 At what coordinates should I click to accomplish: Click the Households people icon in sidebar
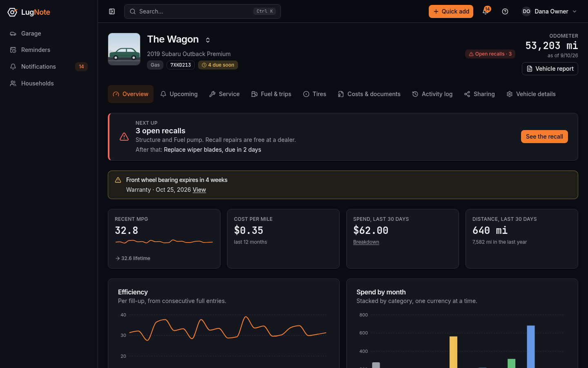[x=13, y=83]
